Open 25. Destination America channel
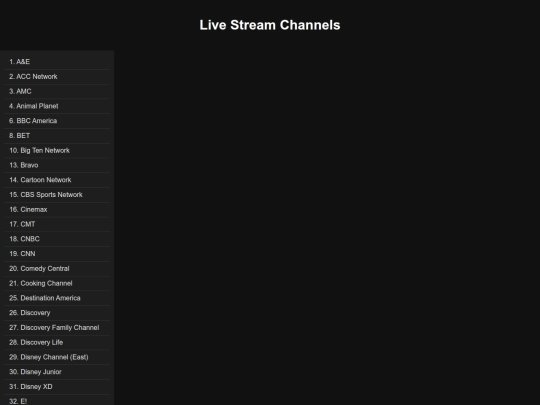The image size is (540, 405). click(x=57, y=299)
